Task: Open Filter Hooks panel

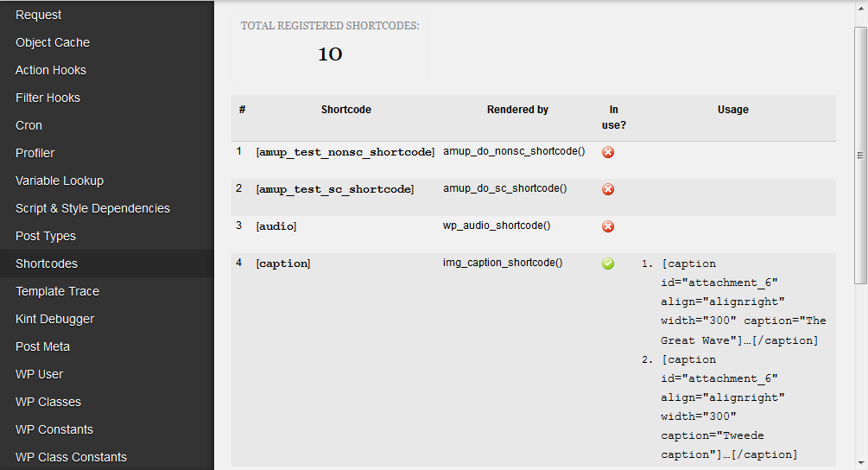Action: tap(48, 98)
